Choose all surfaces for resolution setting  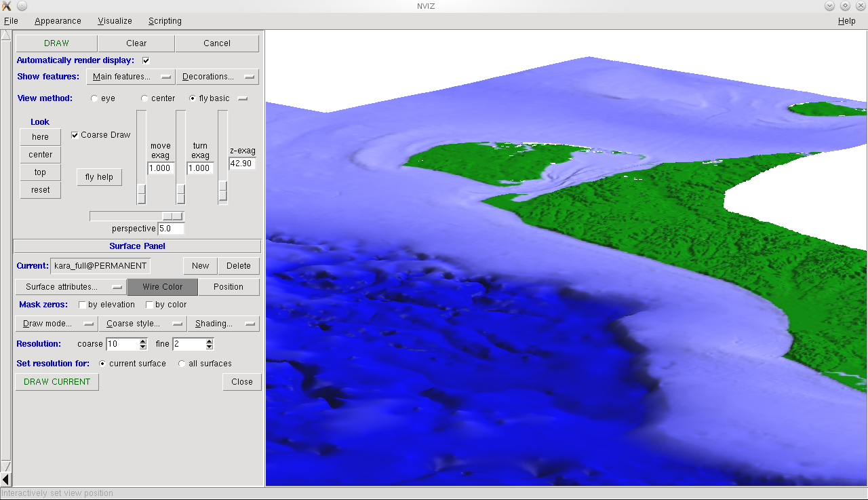pyautogui.click(x=182, y=364)
